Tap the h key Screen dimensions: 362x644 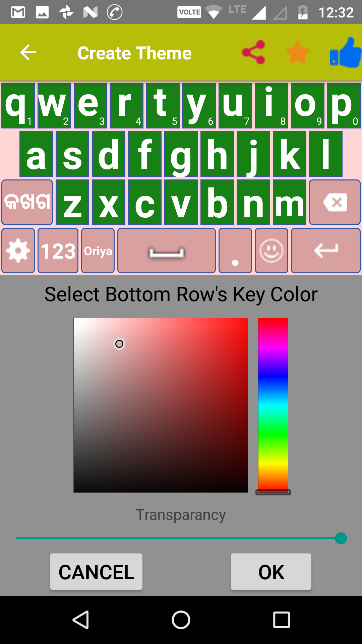[217, 154]
